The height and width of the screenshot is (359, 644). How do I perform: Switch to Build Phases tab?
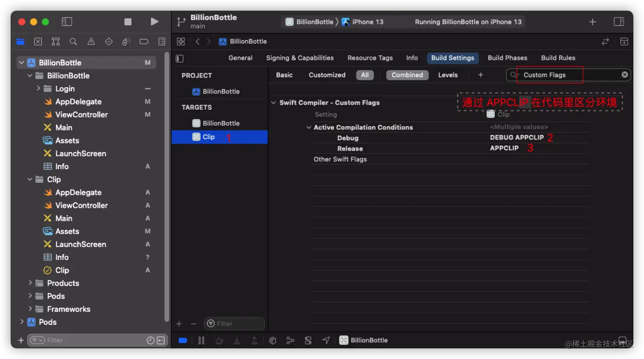click(507, 58)
